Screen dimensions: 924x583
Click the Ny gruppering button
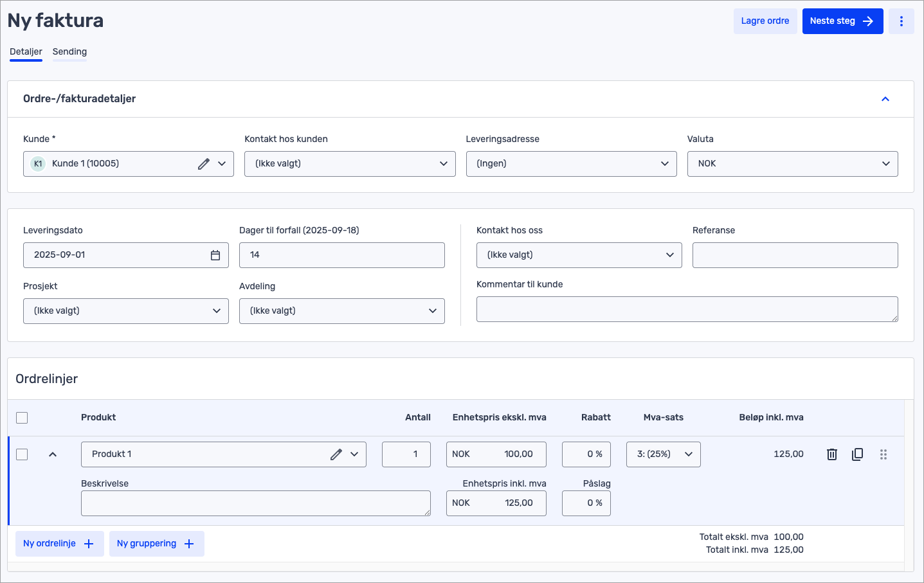coord(156,544)
